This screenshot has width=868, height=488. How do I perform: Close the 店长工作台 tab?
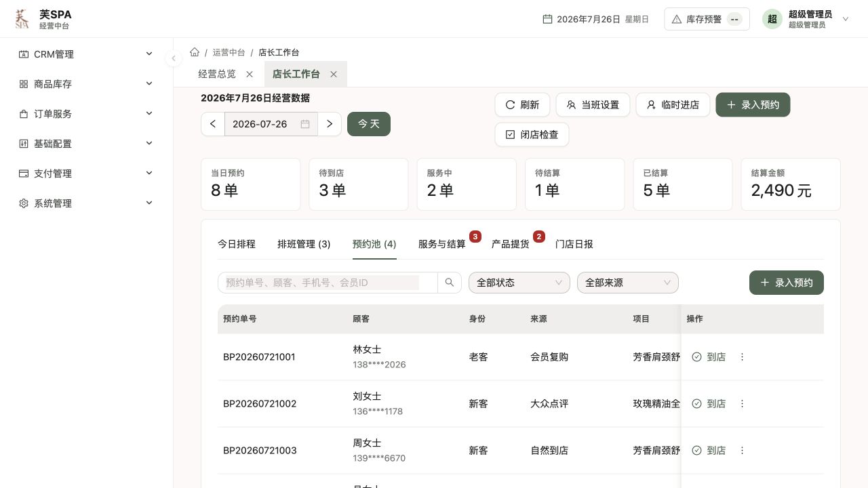pos(334,74)
